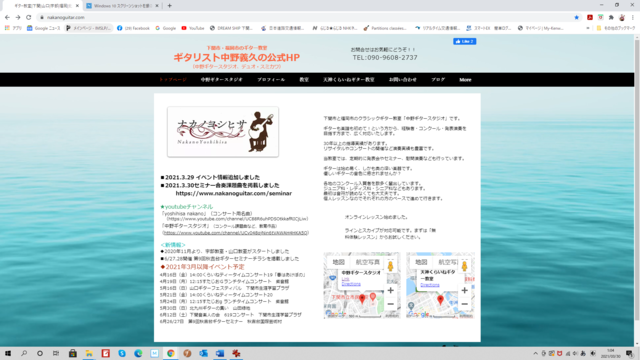Viewport: 640px width, 360px height.
Task: Select 地図 view on the right map
Action: pyautogui.click(x=421, y=262)
